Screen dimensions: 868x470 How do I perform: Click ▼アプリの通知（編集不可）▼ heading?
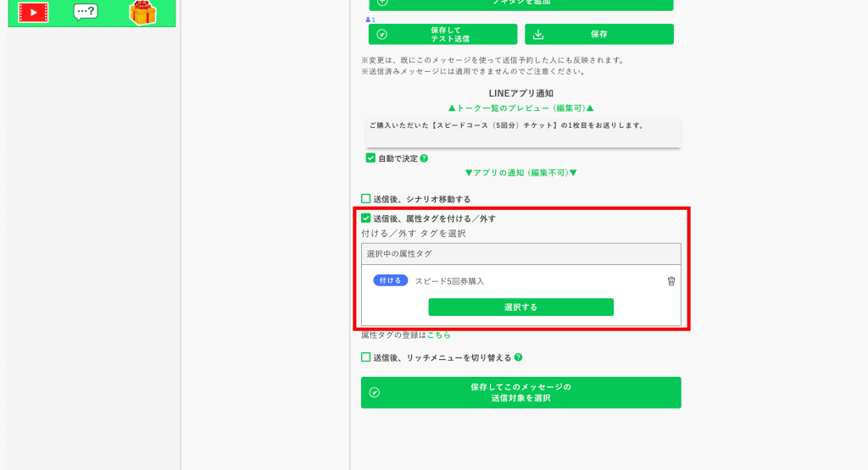coord(521,173)
